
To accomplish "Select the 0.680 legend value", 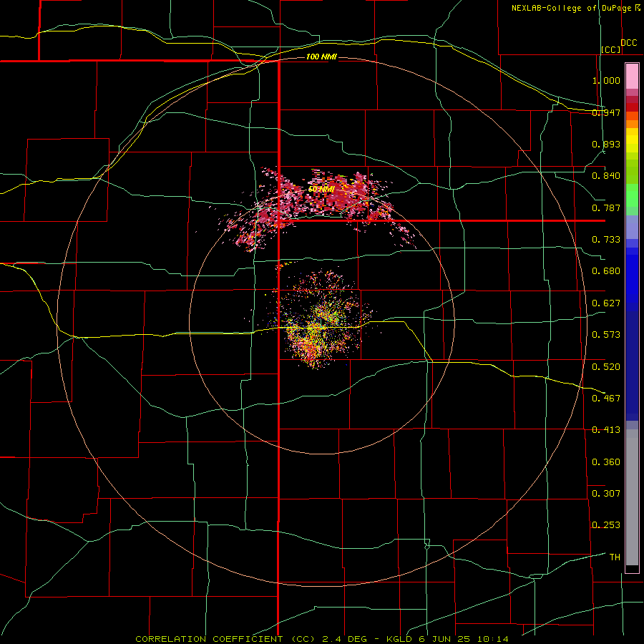I will (606, 271).
